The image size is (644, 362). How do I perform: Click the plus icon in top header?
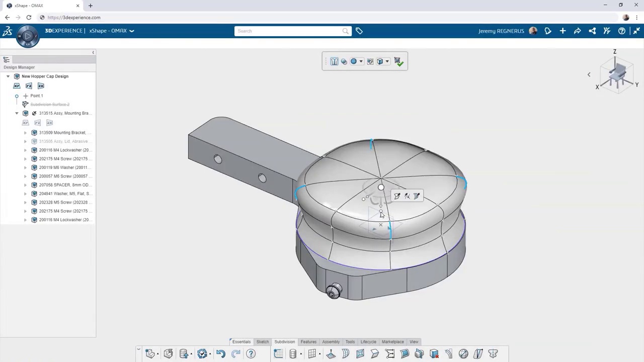click(562, 31)
